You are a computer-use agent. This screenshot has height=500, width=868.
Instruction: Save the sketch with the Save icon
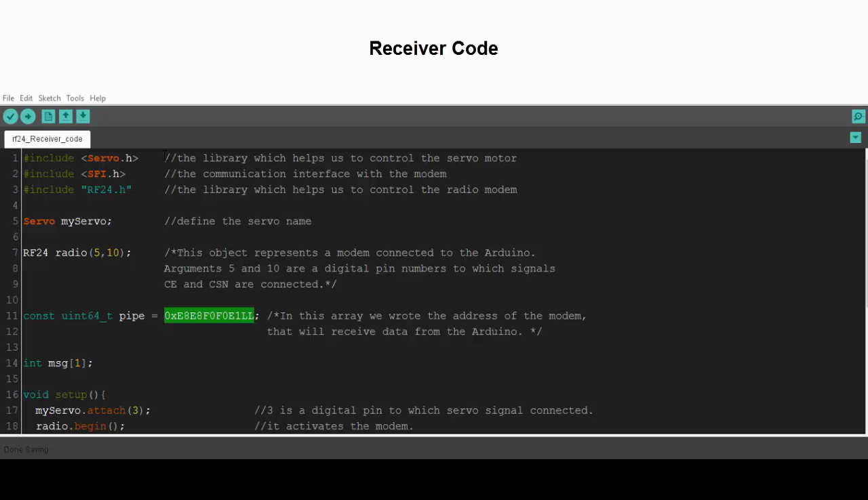coord(83,117)
